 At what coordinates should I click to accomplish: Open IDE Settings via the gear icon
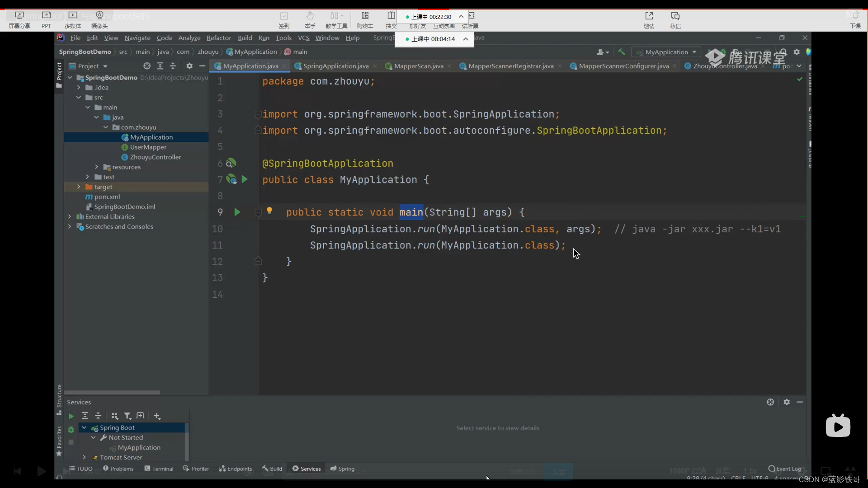[x=797, y=52]
